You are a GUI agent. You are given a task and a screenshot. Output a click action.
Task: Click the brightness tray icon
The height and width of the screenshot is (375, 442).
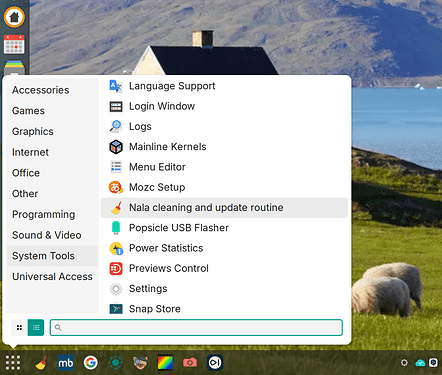(404, 363)
